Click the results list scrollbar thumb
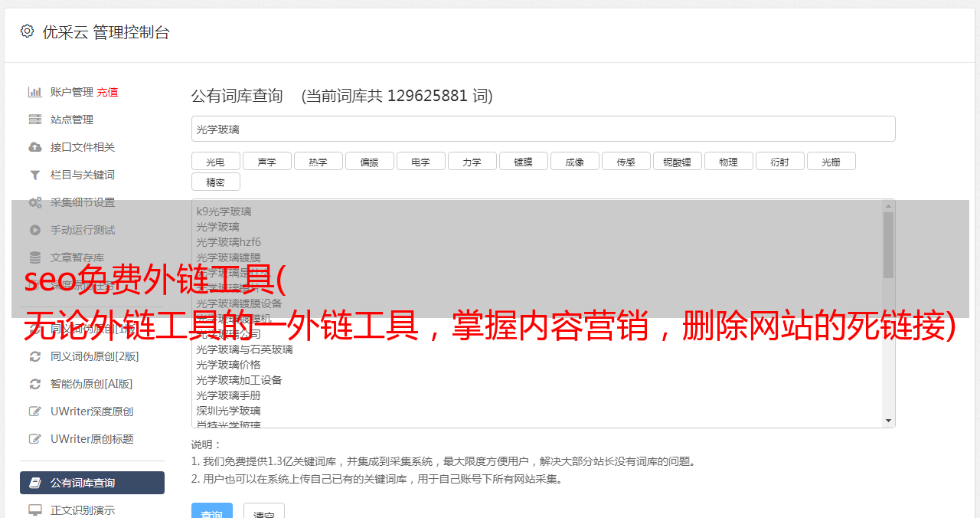This screenshot has height=518, width=980. (x=888, y=245)
